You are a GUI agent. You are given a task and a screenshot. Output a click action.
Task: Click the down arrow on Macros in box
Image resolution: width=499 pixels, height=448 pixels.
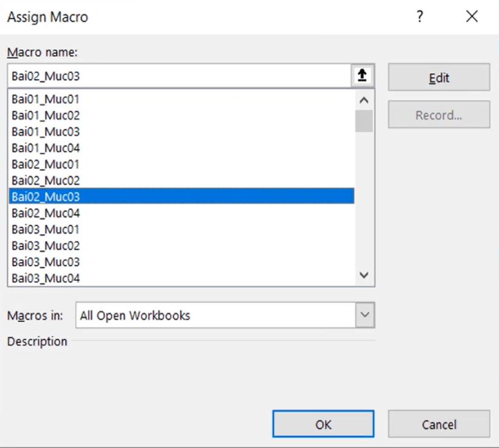pyautogui.click(x=363, y=314)
